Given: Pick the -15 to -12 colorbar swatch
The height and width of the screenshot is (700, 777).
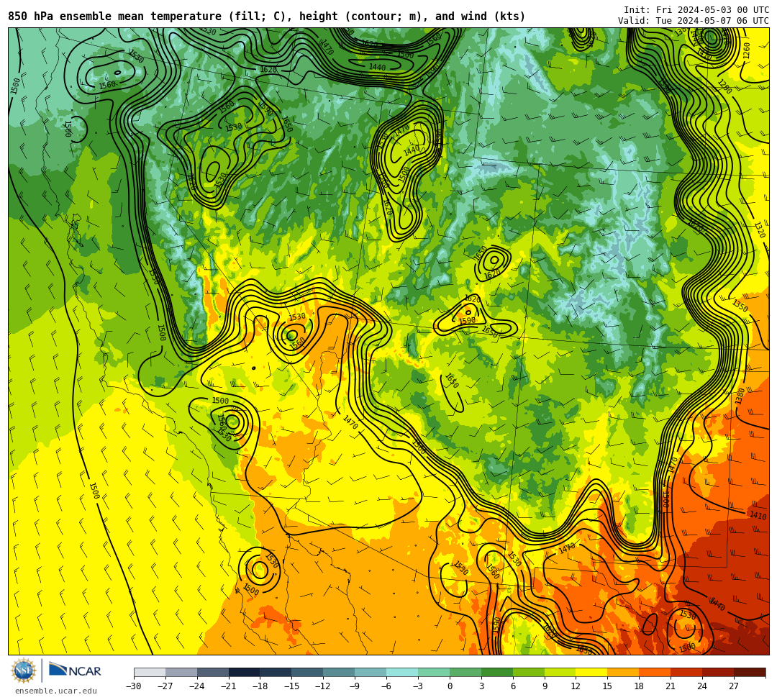Looking at the screenshot, I should (308, 672).
